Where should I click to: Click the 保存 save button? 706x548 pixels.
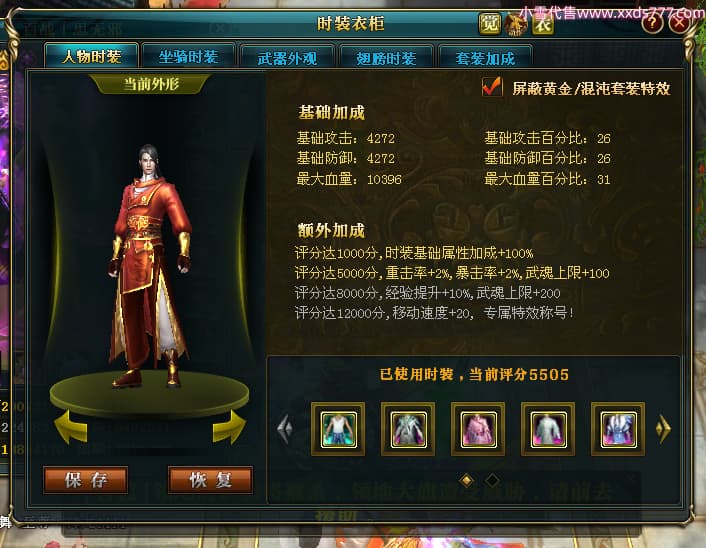[x=86, y=480]
